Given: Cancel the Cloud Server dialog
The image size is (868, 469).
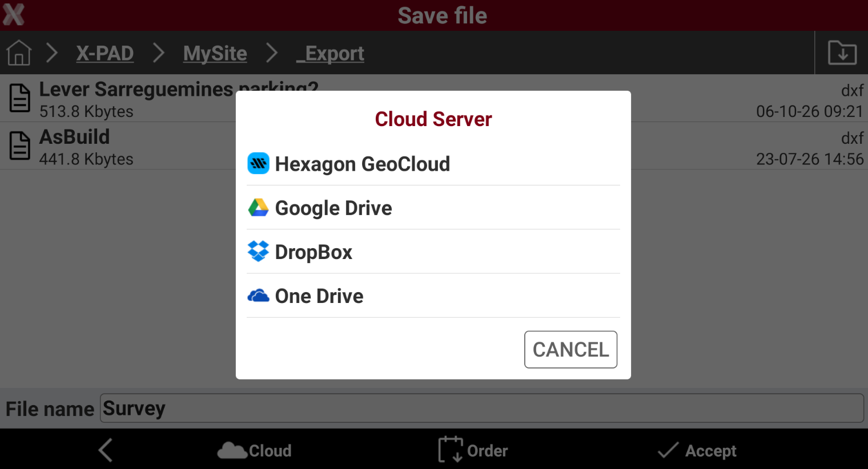Looking at the screenshot, I should (570, 349).
